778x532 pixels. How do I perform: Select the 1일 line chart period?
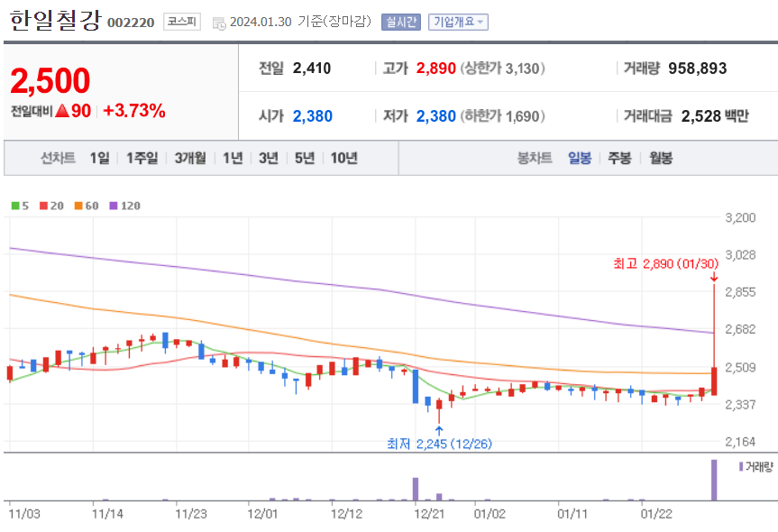[x=99, y=158]
